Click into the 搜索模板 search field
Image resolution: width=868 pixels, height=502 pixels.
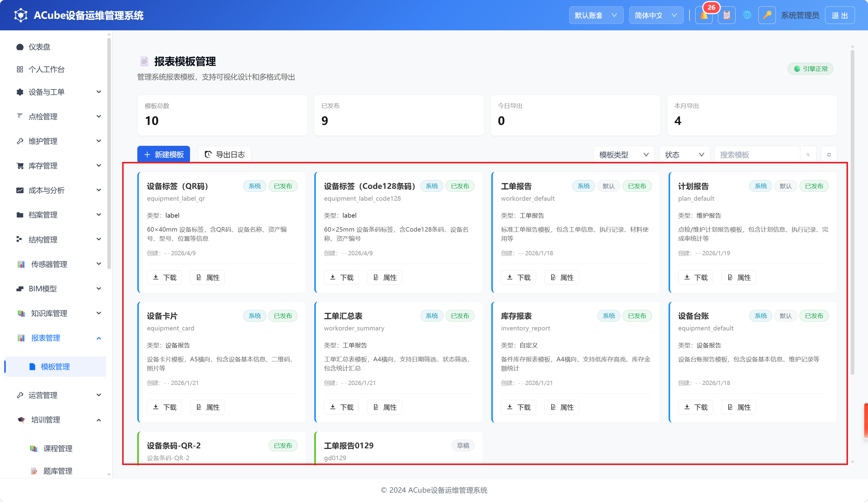[x=757, y=155]
